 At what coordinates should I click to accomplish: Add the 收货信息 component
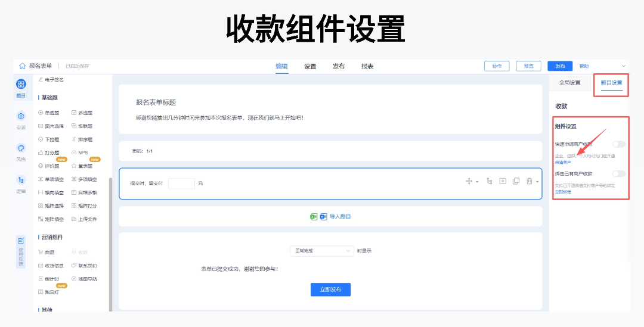click(x=51, y=266)
